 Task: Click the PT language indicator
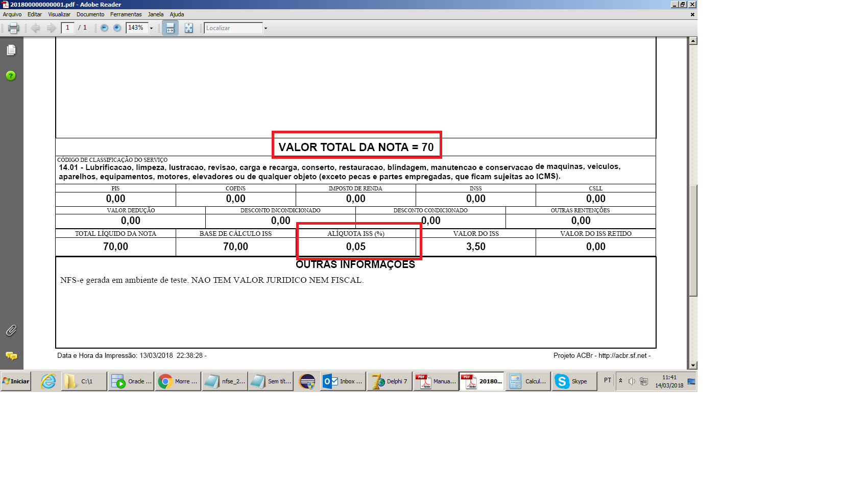[608, 380]
